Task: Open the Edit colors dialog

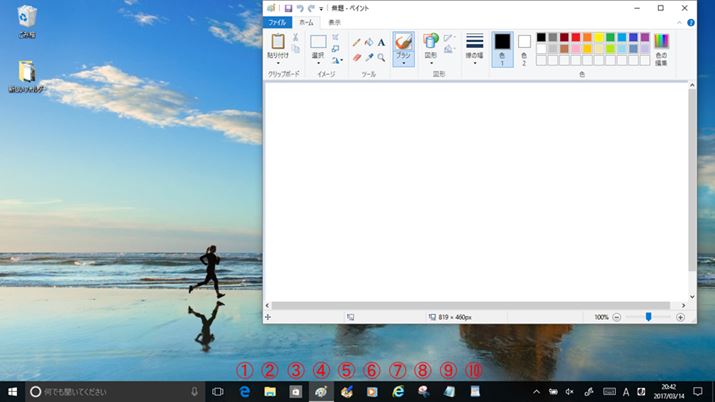Action: [x=660, y=50]
